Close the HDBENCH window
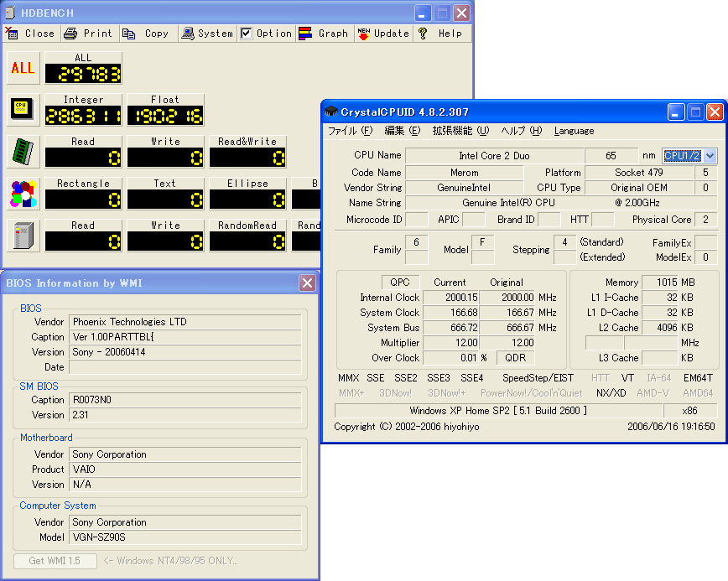The width and height of the screenshot is (728, 581). point(461,13)
